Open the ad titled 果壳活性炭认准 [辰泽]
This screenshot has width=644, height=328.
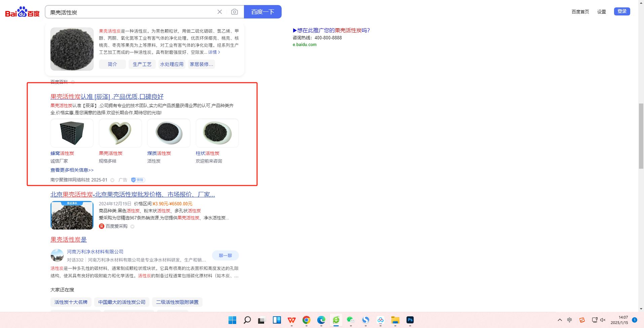[x=107, y=97]
